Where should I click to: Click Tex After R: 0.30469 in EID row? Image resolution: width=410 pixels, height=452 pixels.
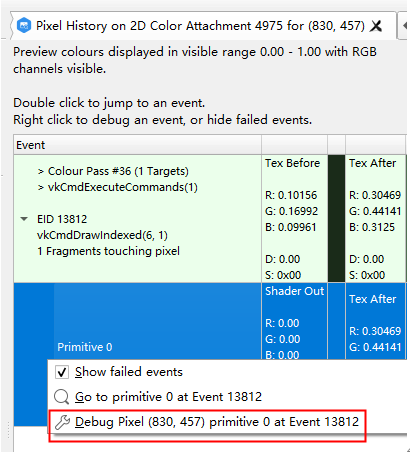click(x=375, y=195)
